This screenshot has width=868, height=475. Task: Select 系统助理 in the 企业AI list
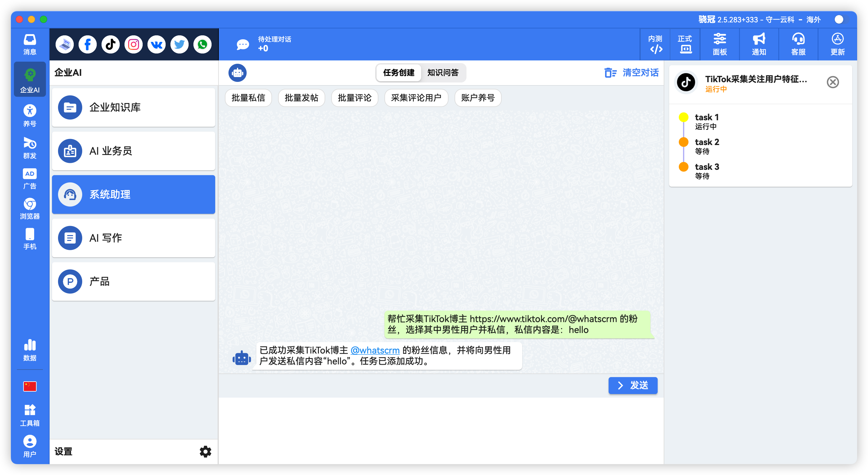[x=134, y=194]
